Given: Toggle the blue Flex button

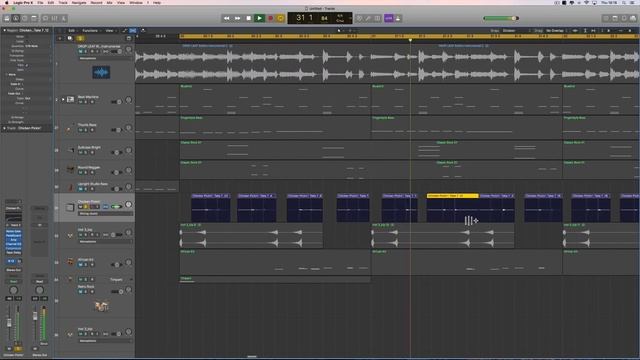Looking at the screenshot, I should [x=133, y=31].
